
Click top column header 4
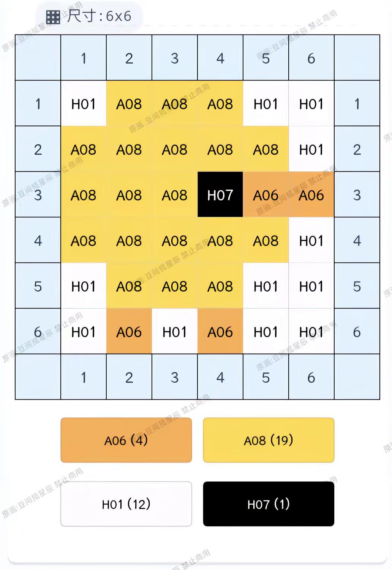point(220,58)
